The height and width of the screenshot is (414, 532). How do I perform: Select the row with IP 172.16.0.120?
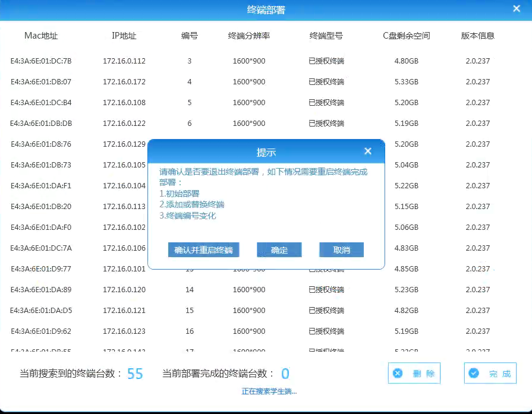tap(124, 290)
